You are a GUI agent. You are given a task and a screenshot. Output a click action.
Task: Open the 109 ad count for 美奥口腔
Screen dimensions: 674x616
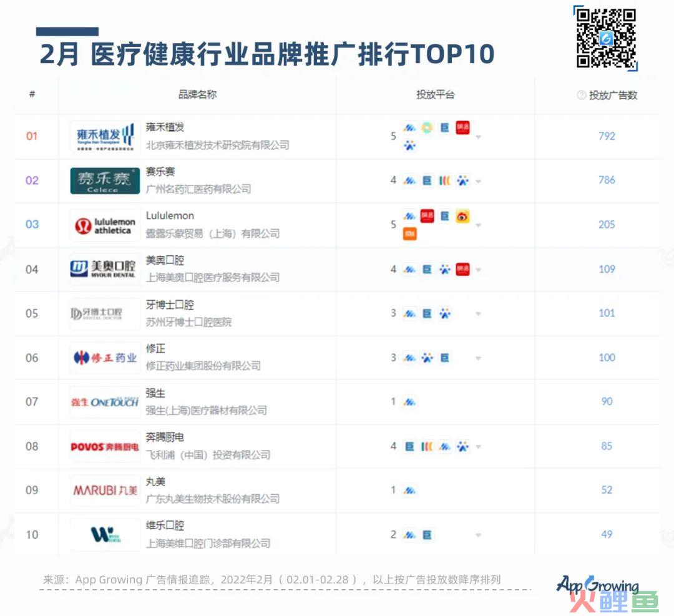click(x=607, y=269)
